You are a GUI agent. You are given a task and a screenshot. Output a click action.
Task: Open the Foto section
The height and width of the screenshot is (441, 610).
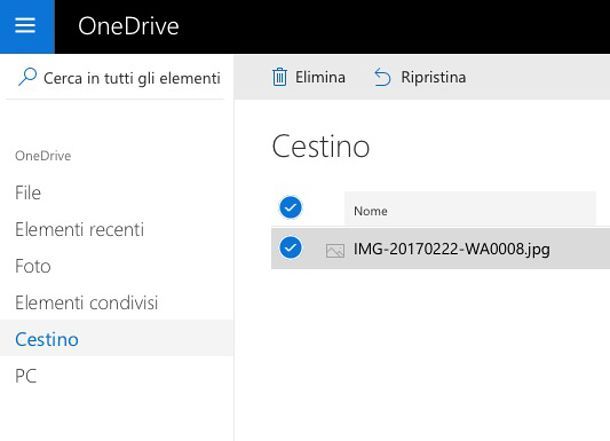(33, 266)
